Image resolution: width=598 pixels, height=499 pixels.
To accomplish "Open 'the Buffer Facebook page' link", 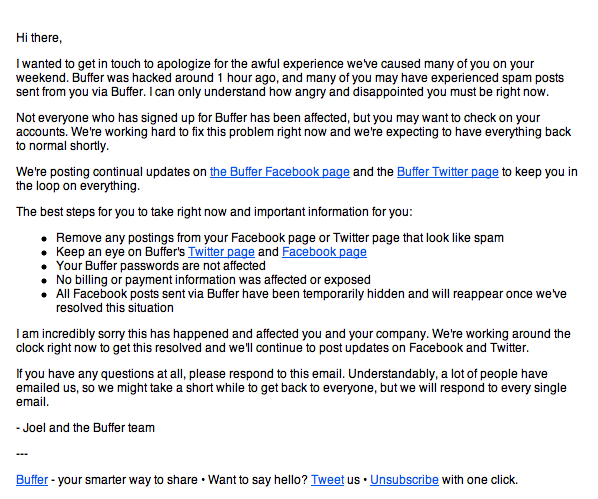I will pyautogui.click(x=280, y=172).
